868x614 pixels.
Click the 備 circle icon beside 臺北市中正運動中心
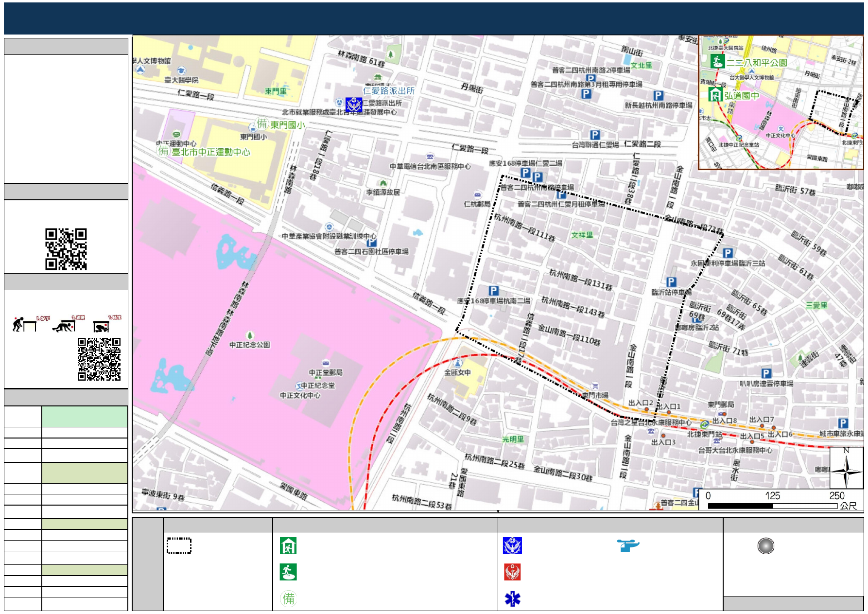pos(163,151)
